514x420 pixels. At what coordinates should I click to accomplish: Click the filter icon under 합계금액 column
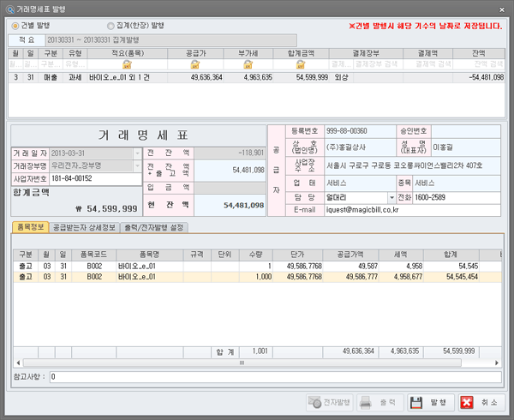click(301, 64)
